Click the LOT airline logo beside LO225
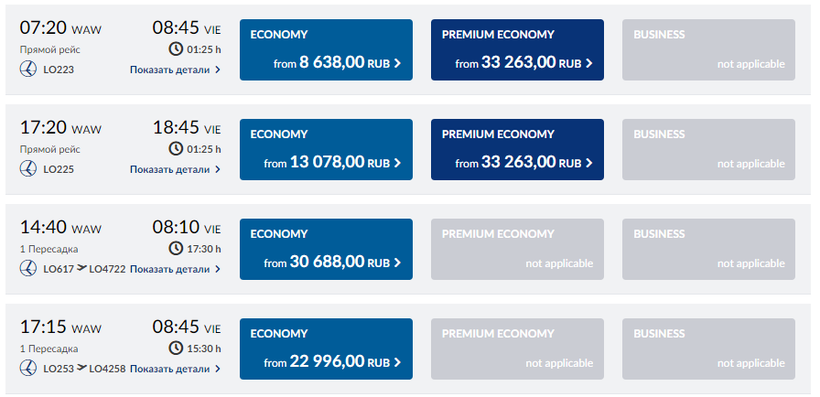 (x=28, y=169)
